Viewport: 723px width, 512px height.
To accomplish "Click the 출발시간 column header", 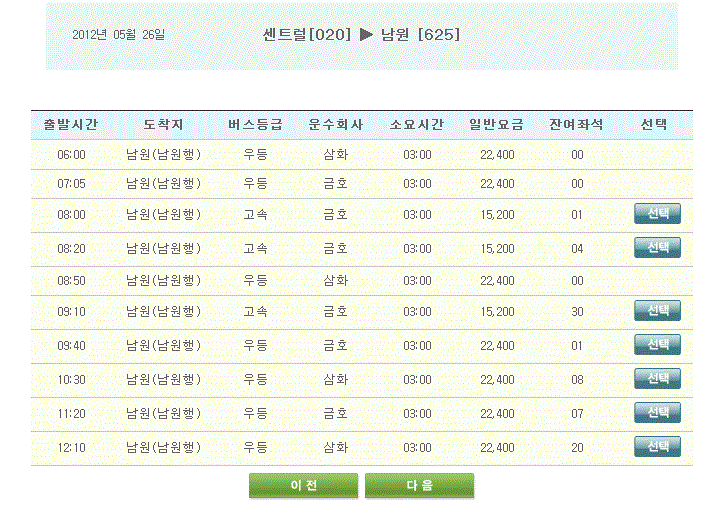I will [71, 125].
